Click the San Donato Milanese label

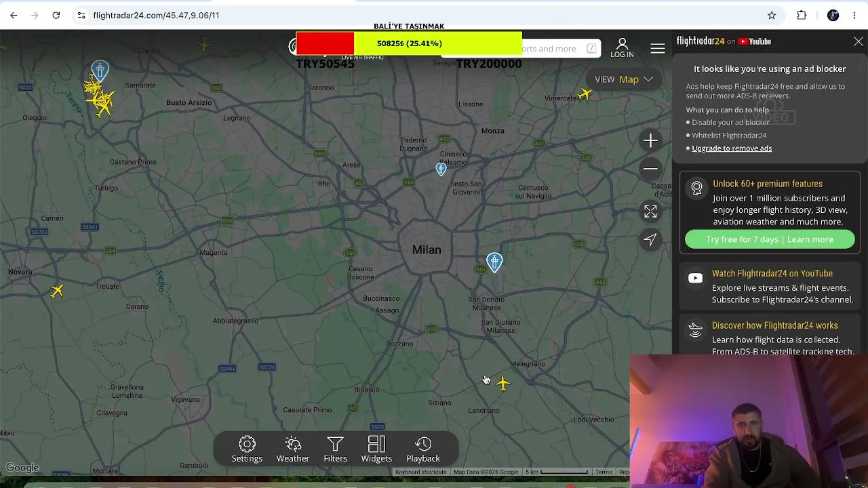(x=486, y=303)
